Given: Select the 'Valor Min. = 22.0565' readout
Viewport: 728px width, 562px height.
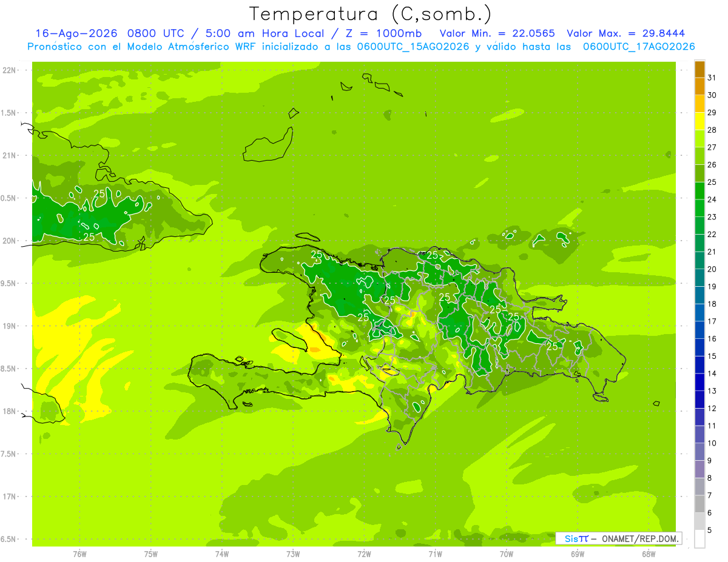Looking at the screenshot, I should coord(497,33).
